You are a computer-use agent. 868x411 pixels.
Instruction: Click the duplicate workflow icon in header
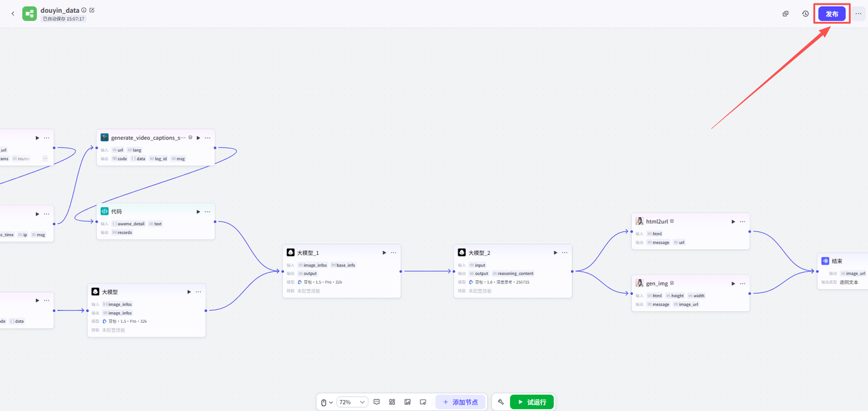785,14
